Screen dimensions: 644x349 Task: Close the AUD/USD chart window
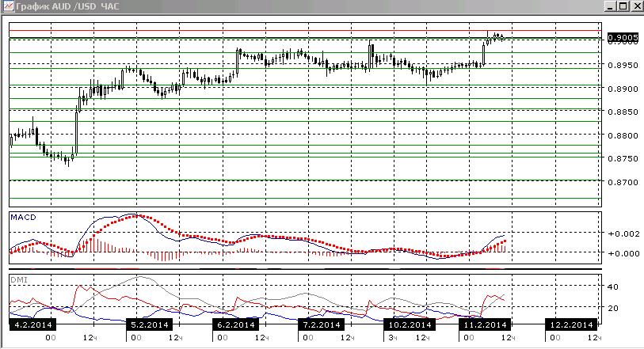(636, 6)
